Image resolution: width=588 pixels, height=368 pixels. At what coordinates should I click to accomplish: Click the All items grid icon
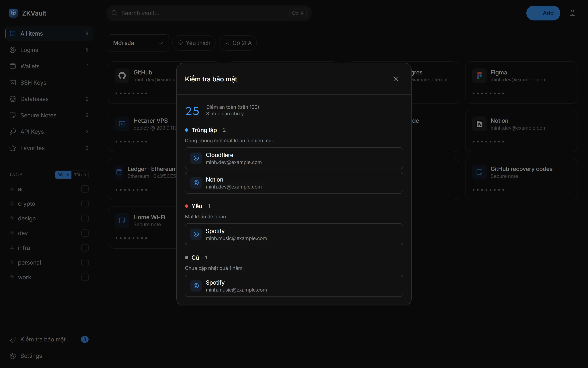pyautogui.click(x=13, y=34)
